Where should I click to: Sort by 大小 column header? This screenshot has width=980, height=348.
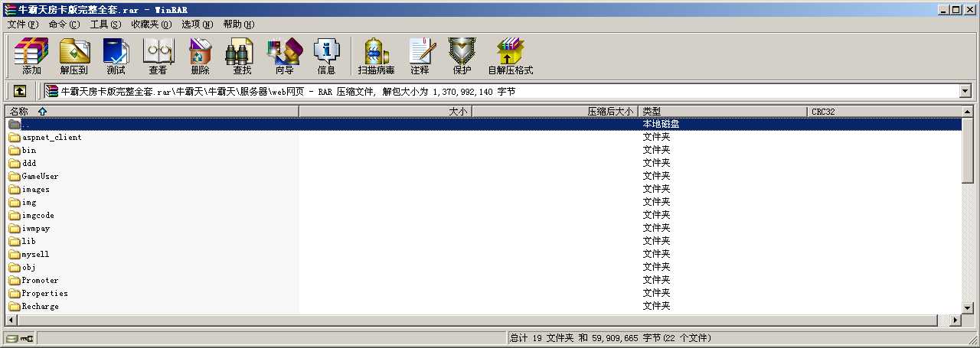click(385, 111)
